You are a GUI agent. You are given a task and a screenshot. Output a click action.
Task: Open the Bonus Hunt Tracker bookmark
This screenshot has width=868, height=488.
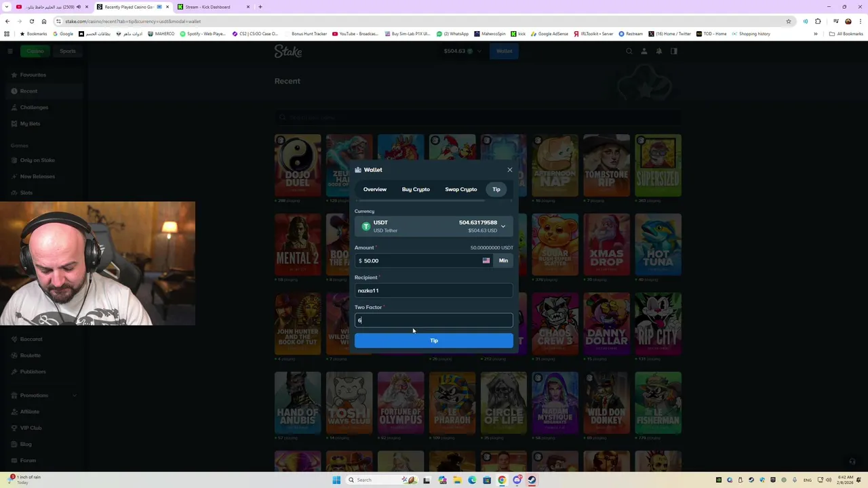[305, 34]
